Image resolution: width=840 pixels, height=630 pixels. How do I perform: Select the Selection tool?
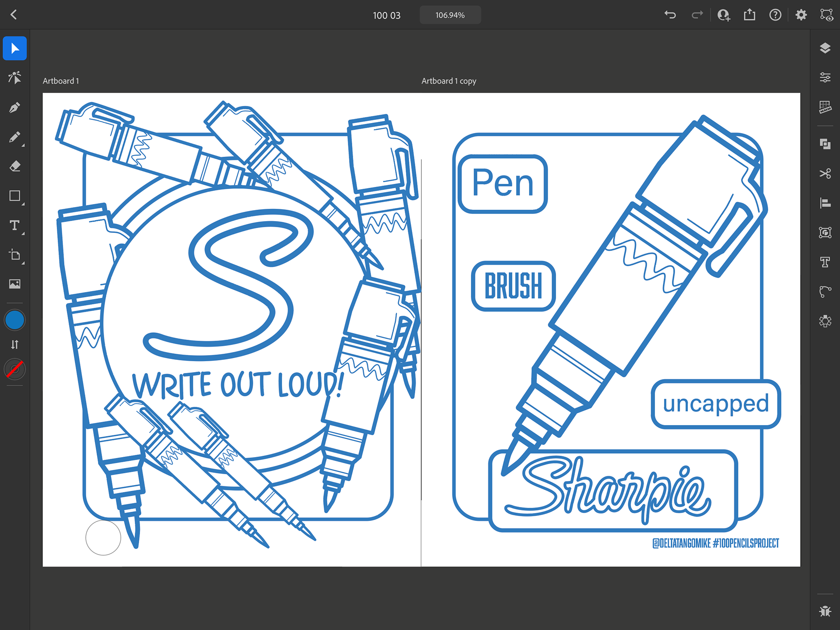(15, 48)
